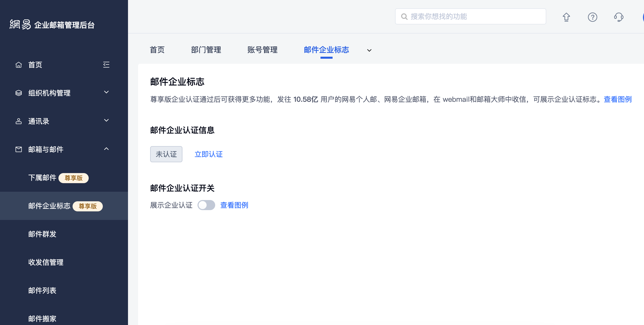This screenshot has height=325, width=644.
Task: Click the 展示企业认证 label
Action: (x=171, y=205)
